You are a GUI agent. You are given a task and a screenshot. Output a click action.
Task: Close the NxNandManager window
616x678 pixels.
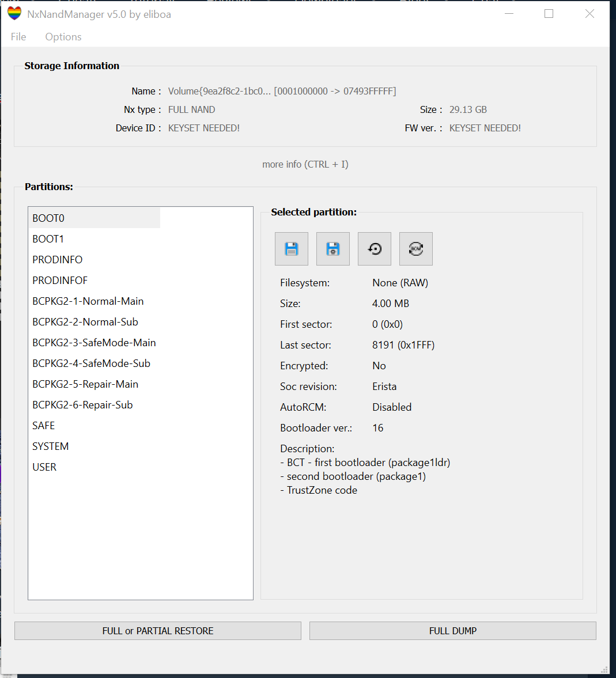pyautogui.click(x=589, y=14)
